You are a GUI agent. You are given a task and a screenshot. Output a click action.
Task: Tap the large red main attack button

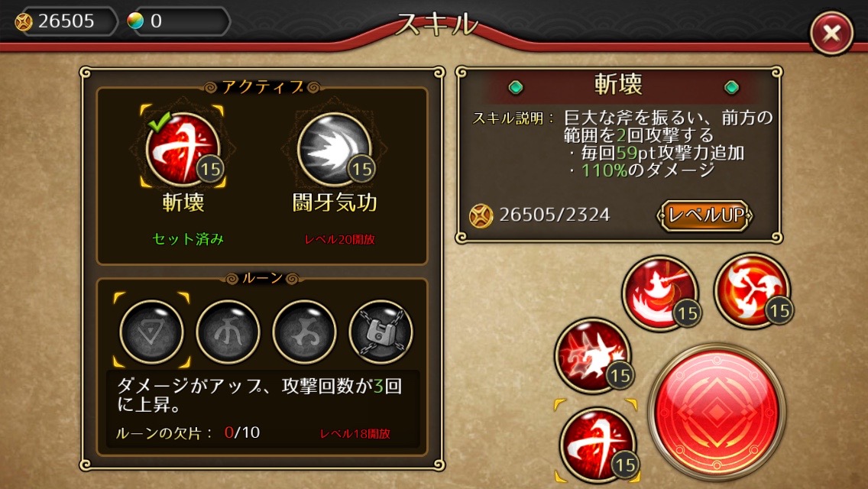(717, 412)
